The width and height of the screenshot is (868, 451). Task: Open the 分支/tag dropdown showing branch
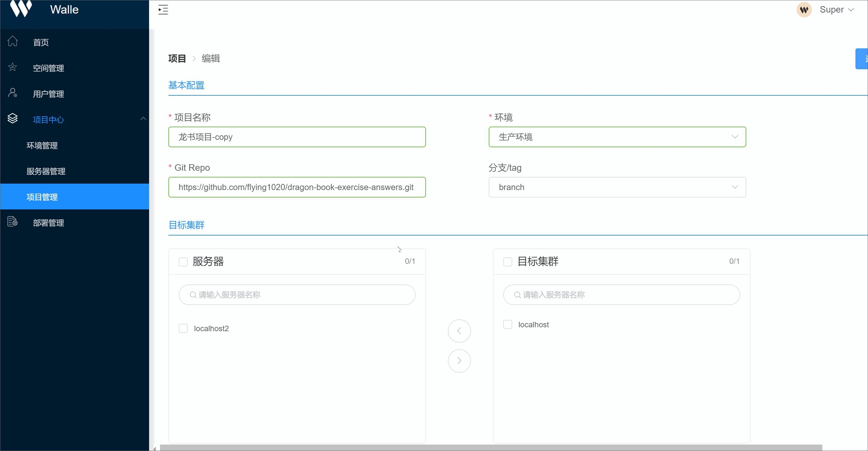tap(617, 187)
